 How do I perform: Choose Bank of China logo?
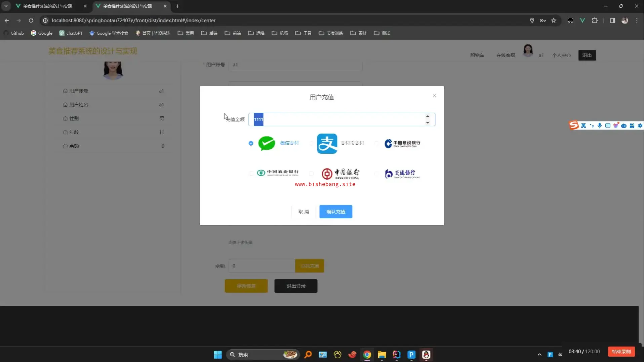tap(340, 174)
